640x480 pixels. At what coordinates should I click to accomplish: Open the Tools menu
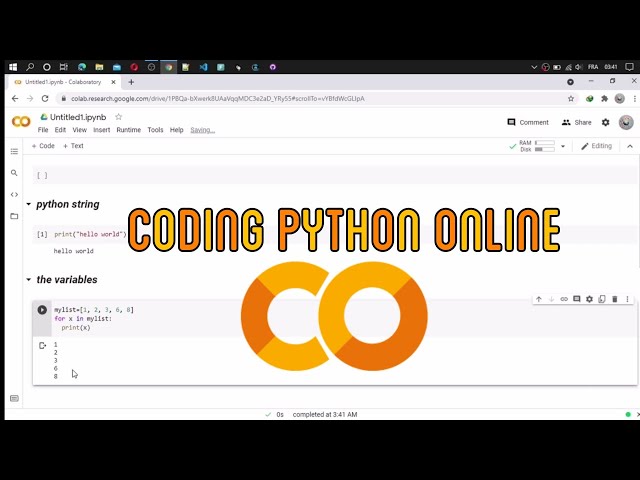155,130
